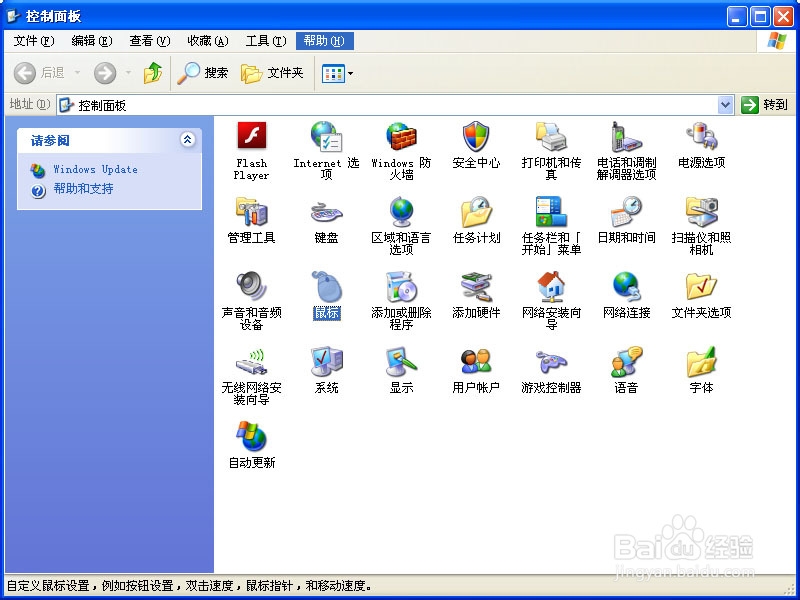Click the forward arrow toolbar button
This screenshot has height=600, width=800.
click(105, 73)
